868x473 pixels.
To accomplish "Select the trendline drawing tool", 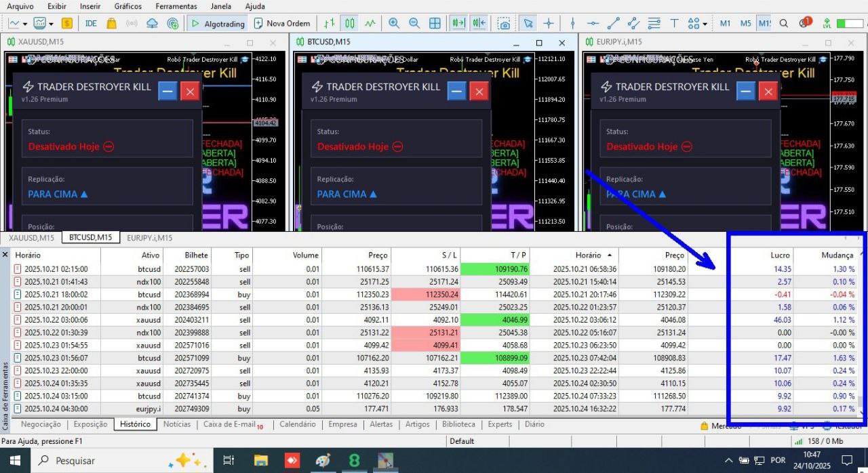I will tap(614, 23).
